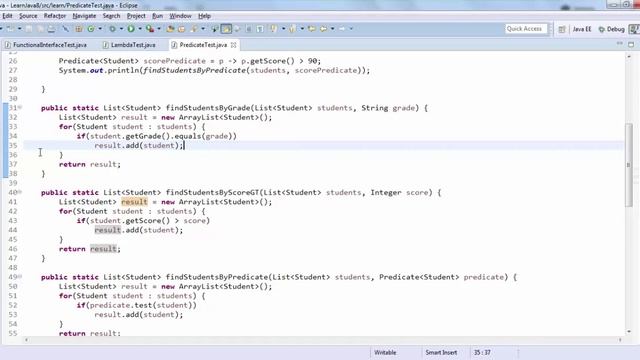Open the Search icon dropdown arrow
The width and height of the screenshot is (640, 360).
pyautogui.click(x=203, y=29)
